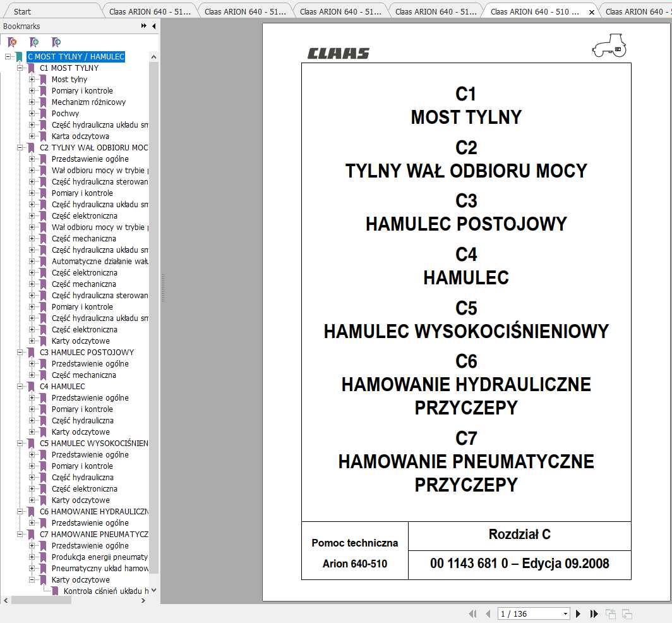Close the active Claas ARION 640 - 510 tab
This screenshot has width=672, height=623.
click(x=591, y=12)
